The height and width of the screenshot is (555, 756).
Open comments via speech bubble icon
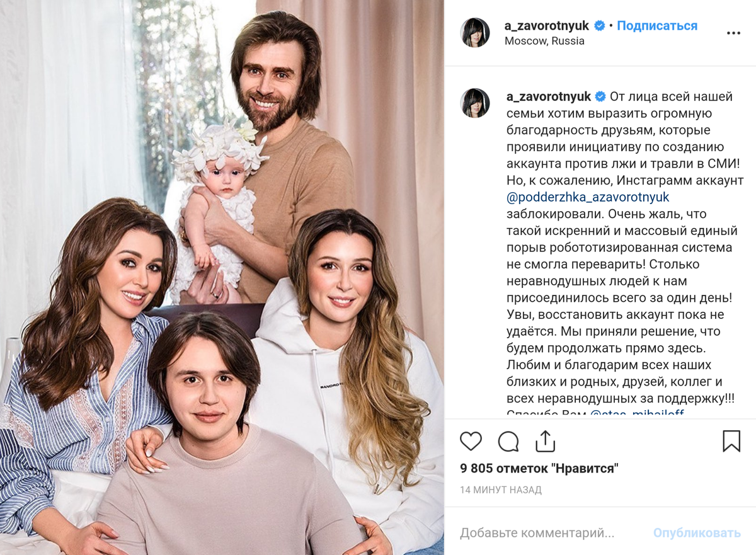[508, 441]
